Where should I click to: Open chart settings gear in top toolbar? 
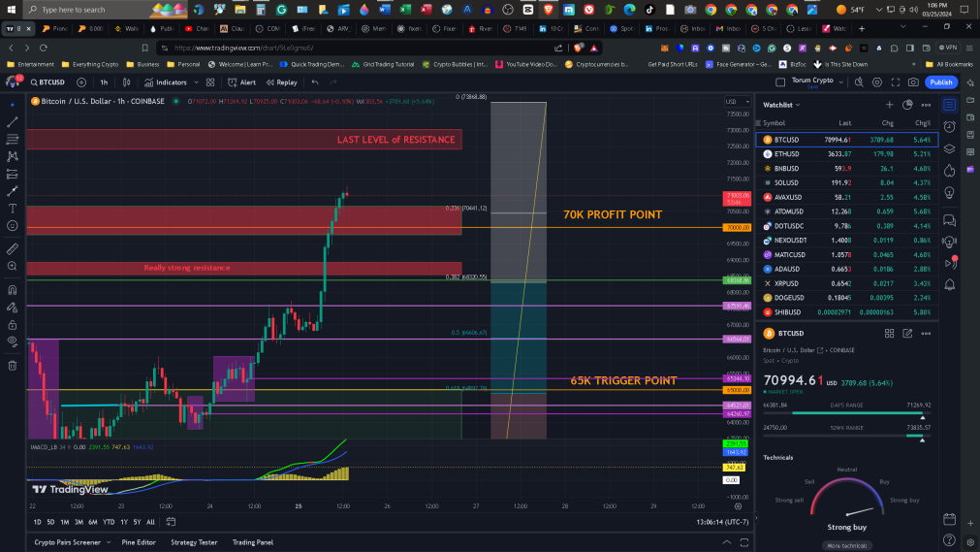(877, 82)
